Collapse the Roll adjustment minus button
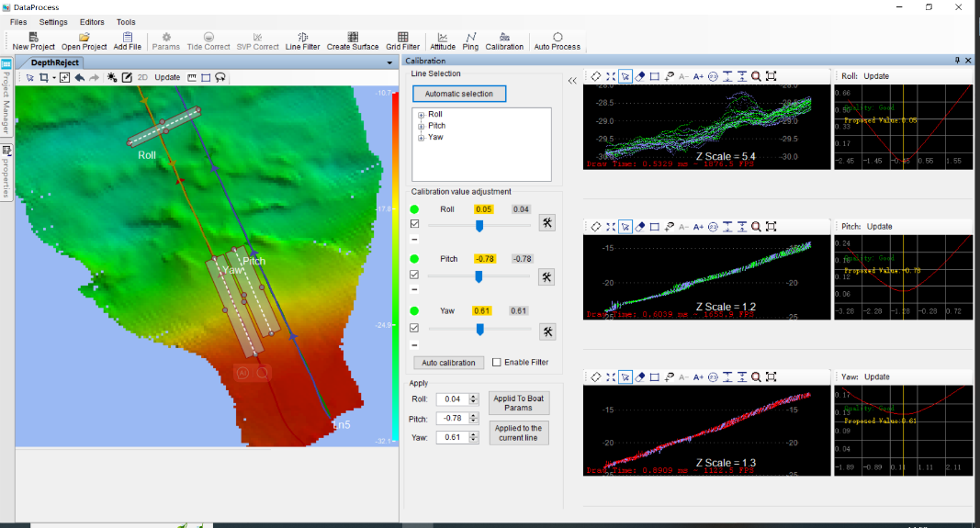 (x=414, y=240)
